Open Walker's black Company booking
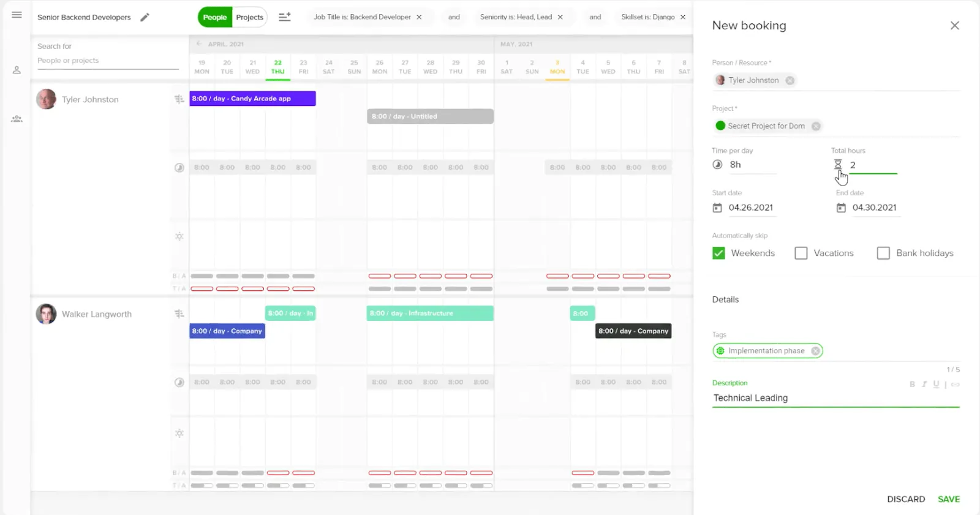This screenshot has height=515, width=980. pyautogui.click(x=634, y=331)
